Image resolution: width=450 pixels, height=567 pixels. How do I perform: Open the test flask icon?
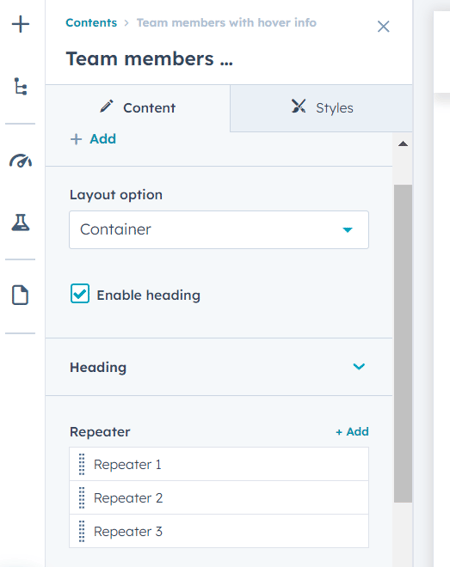tap(20, 222)
